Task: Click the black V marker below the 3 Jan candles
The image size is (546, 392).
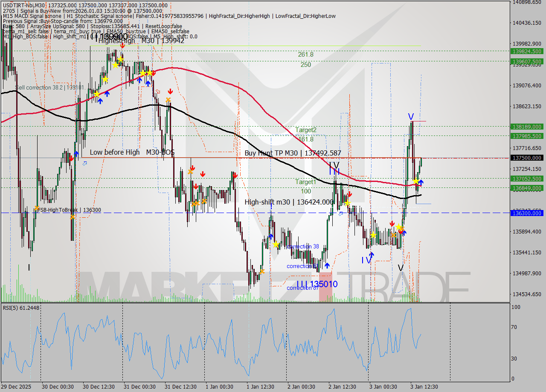Action: [400, 268]
